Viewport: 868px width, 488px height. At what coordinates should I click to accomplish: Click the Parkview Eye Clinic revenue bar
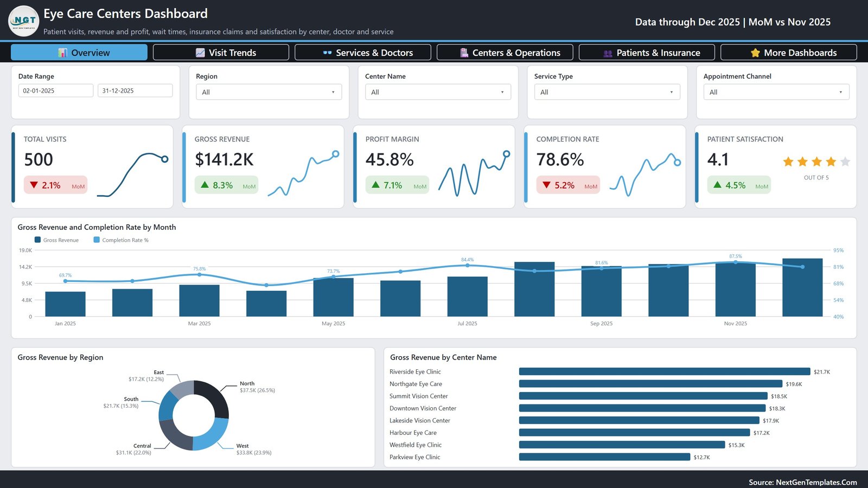604,457
